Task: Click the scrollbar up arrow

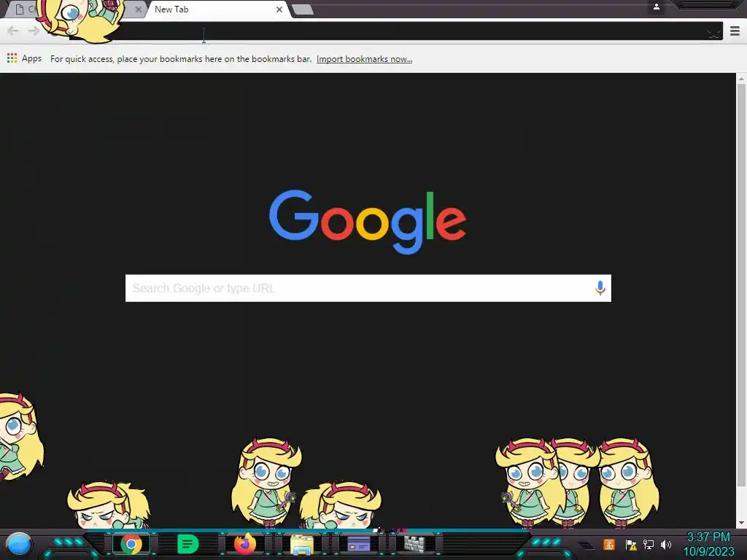Action: point(741,77)
